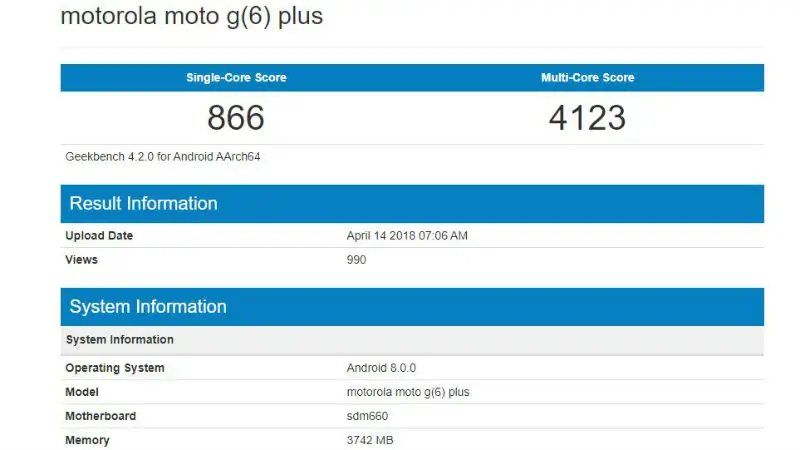Select the gray System Information subheader row

pos(412,340)
